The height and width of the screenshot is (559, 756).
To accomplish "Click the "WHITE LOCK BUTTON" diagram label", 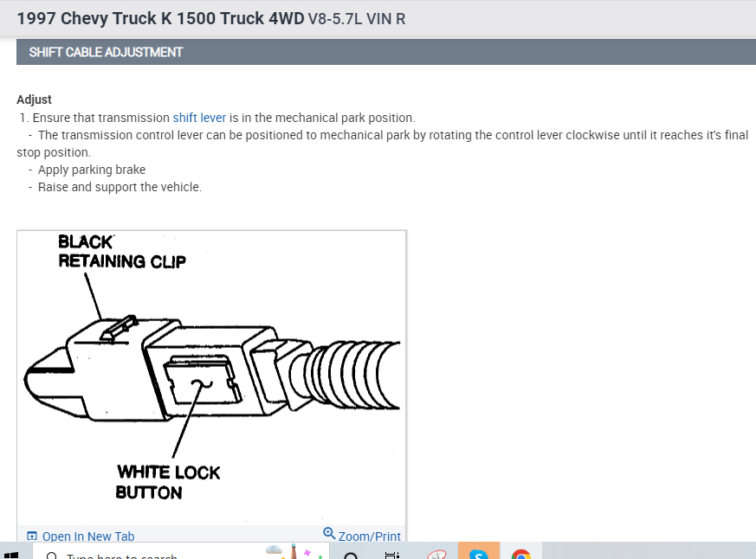I will pyautogui.click(x=168, y=482).
